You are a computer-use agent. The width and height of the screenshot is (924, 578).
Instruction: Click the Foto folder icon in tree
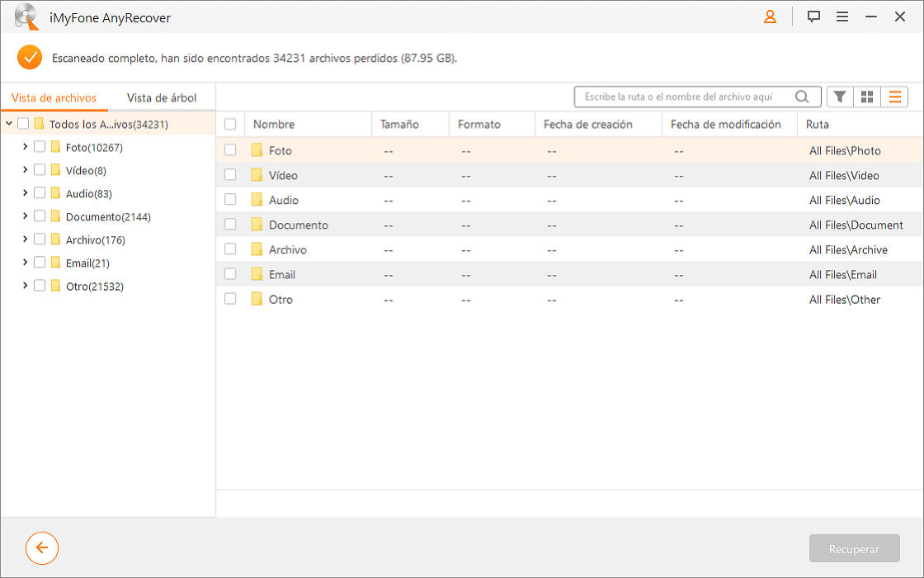point(55,147)
